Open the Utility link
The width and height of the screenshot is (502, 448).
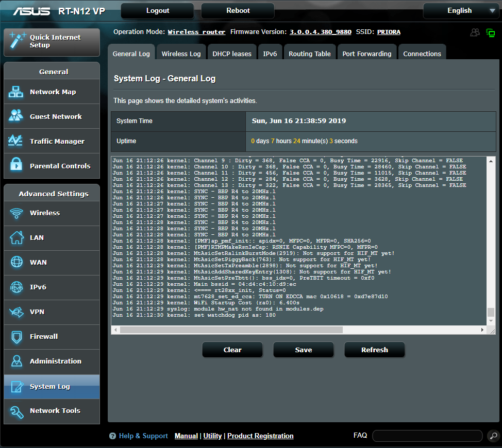pyautogui.click(x=212, y=436)
